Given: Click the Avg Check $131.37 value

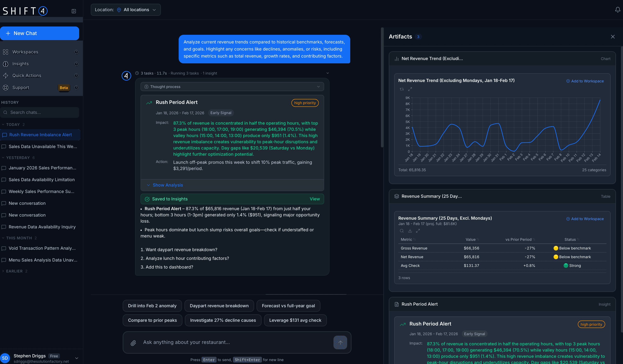Looking at the screenshot, I should (471, 265).
